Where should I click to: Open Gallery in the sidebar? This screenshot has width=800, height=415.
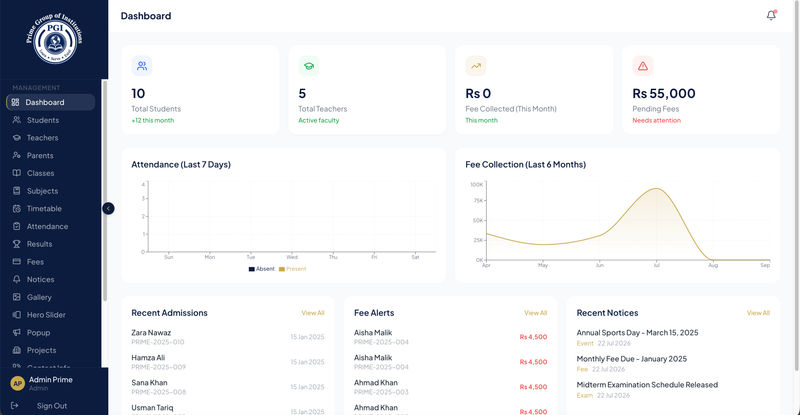coord(51,297)
